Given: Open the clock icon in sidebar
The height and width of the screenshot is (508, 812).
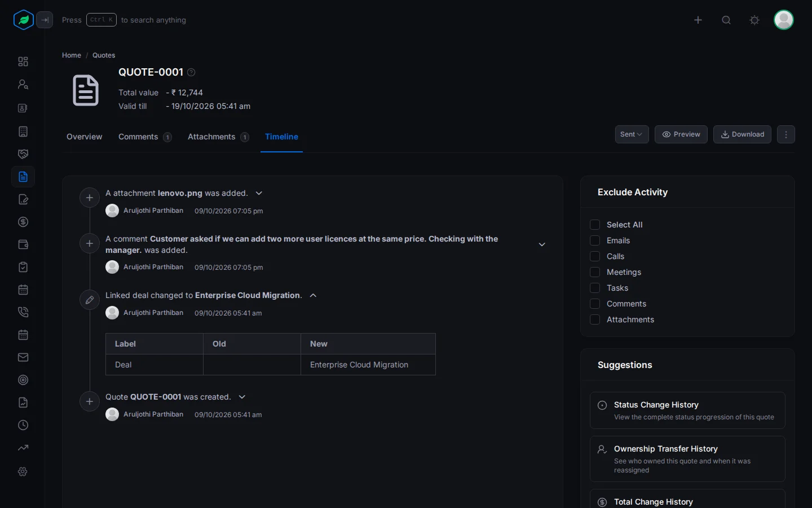Looking at the screenshot, I should click(23, 425).
